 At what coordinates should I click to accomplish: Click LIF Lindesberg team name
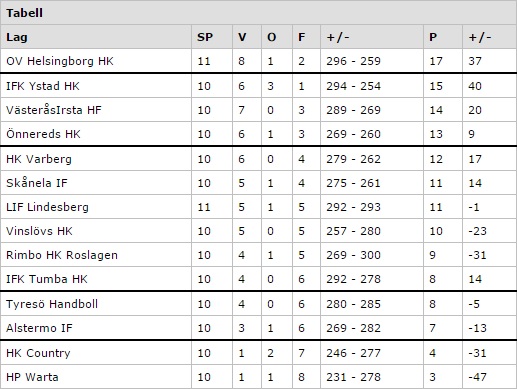47,207
